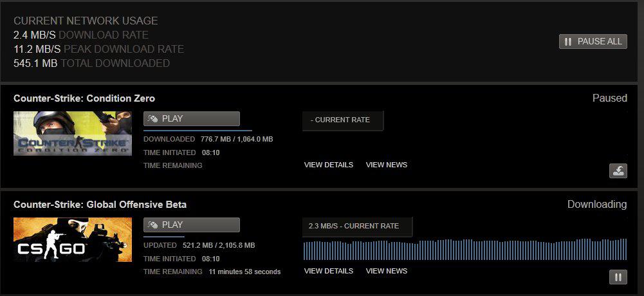The image size is (644, 296).
Task: View details for Condition Zero
Action: pyautogui.click(x=329, y=165)
